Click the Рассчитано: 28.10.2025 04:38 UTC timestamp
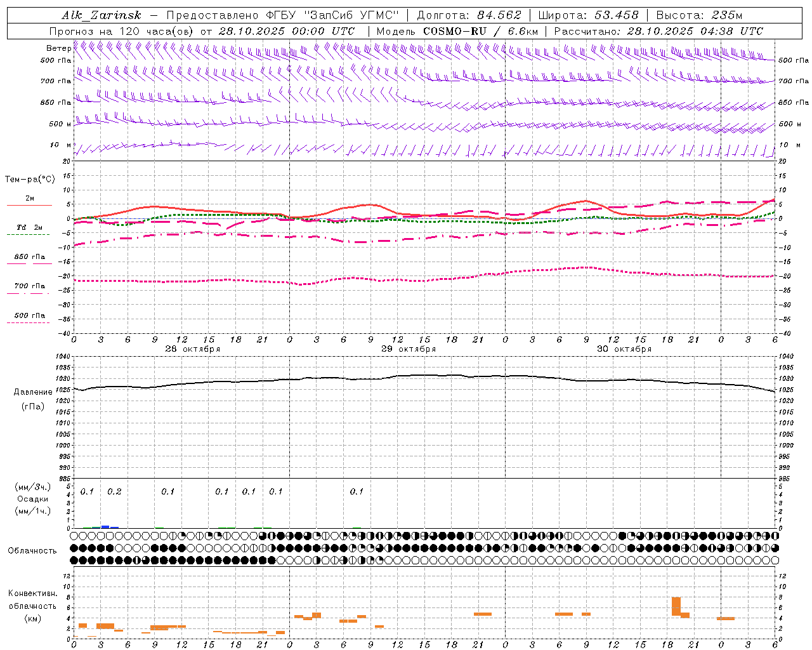This screenshot has width=812, height=650. (x=658, y=31)
